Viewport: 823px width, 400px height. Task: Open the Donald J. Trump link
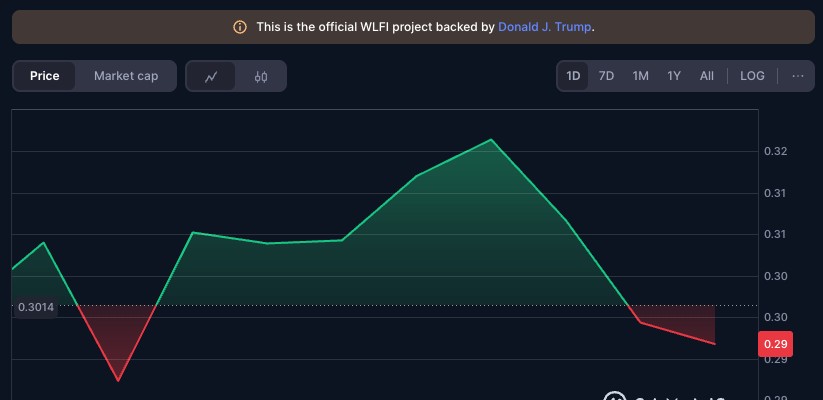544,27
